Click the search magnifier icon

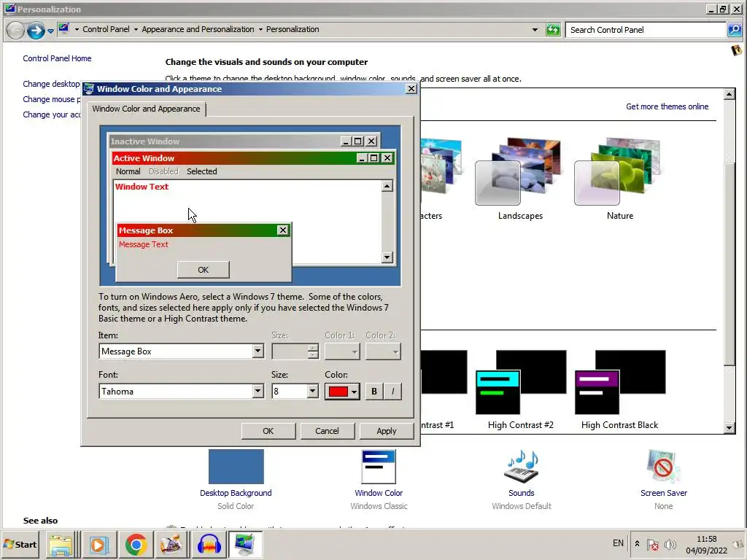(735, 30)
